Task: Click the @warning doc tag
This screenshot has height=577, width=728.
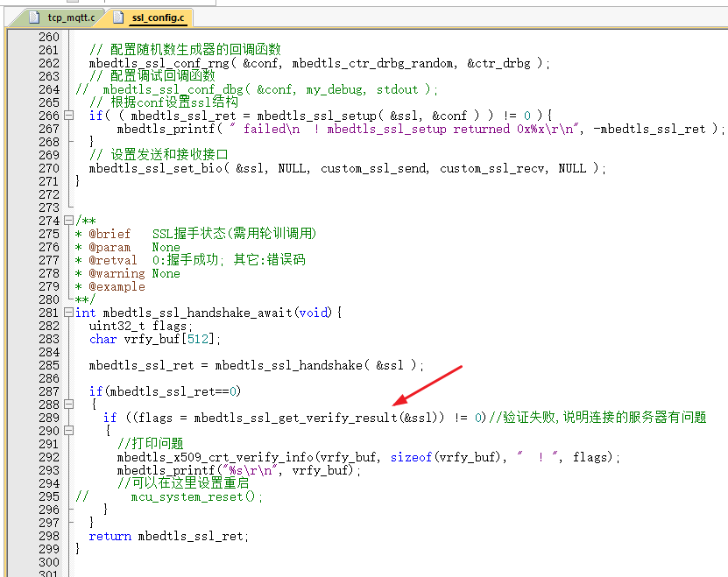Action: pos(117,273)
